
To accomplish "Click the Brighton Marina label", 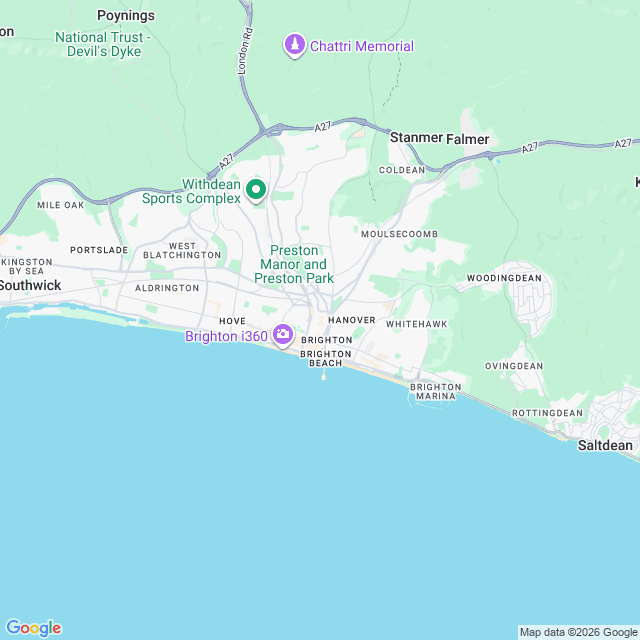I will (436, 391).
